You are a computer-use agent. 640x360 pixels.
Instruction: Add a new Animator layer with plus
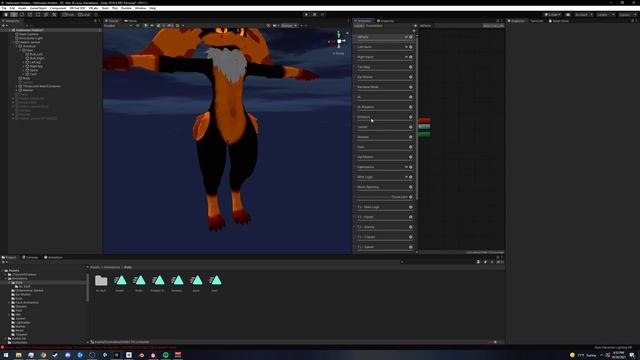(413, 31)
